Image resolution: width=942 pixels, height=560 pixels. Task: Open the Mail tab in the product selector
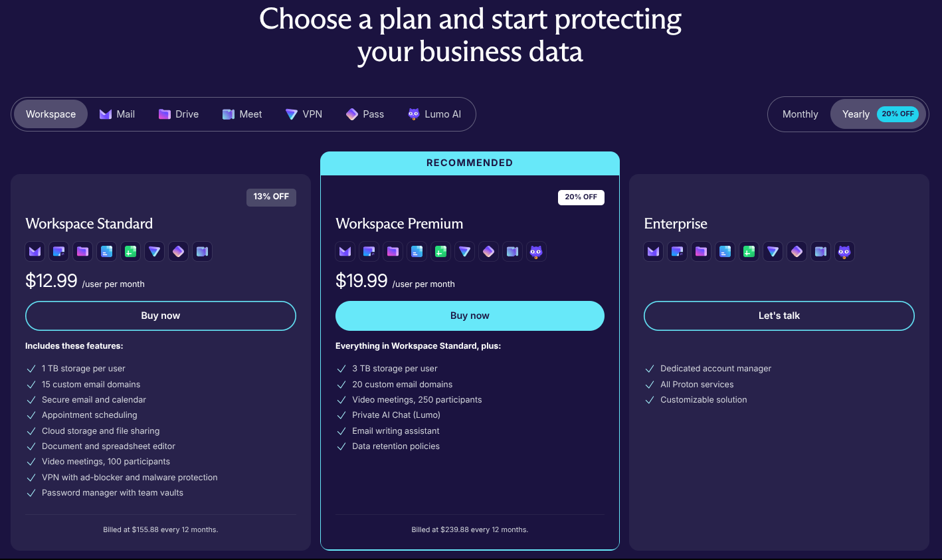[117, 114]
